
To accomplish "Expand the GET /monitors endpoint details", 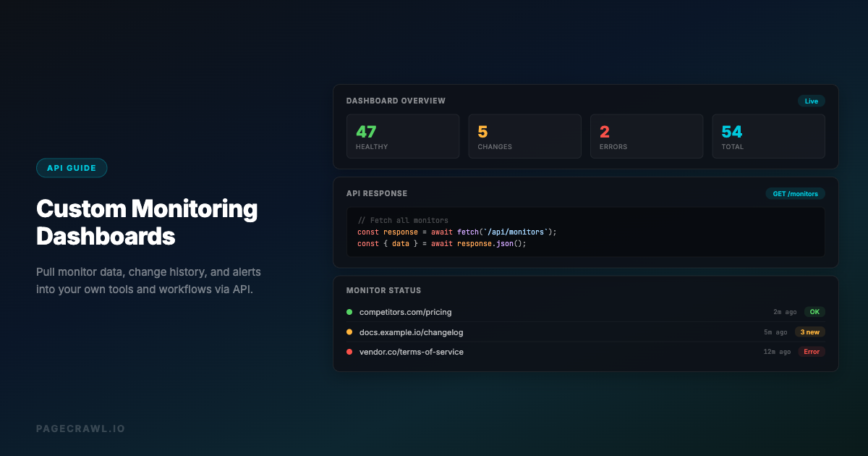I will [796, 193].
